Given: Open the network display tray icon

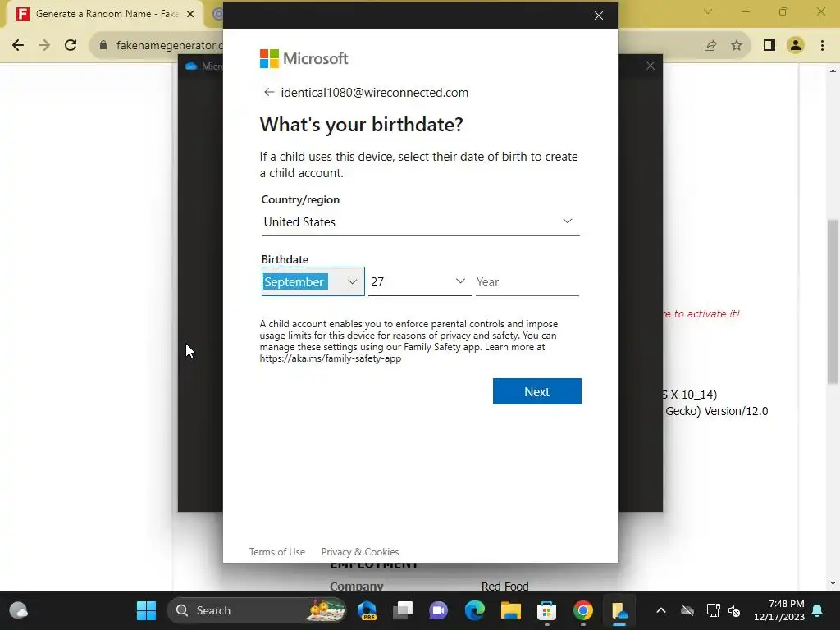Looking at the screenshot, I should (713, 610).
